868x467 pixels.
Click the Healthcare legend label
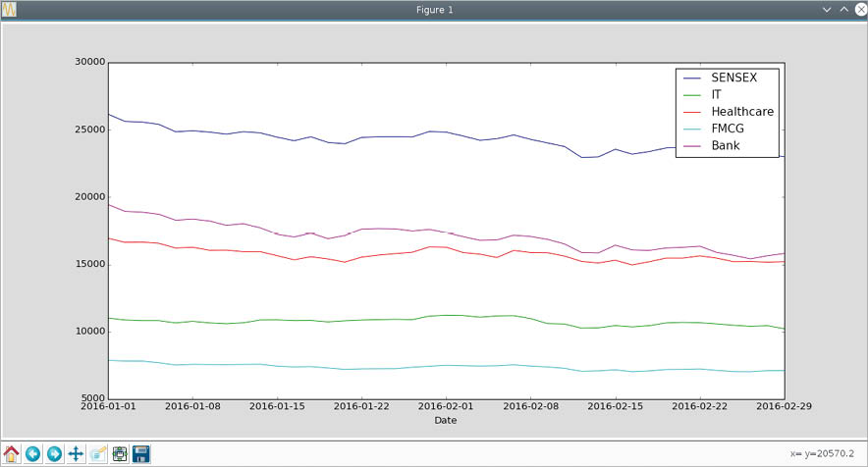[741, 112]
